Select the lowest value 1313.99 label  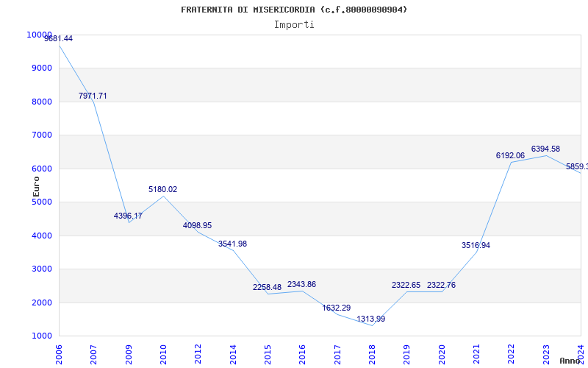371,319
